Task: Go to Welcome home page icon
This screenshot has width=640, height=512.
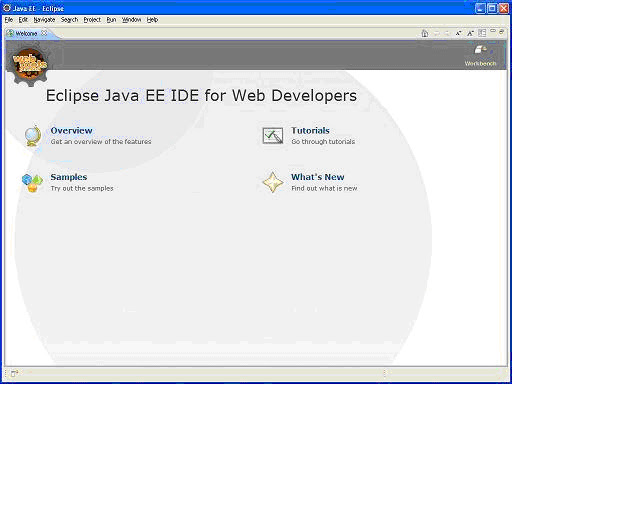Action: pyautogui.click(x=425, y=33)
